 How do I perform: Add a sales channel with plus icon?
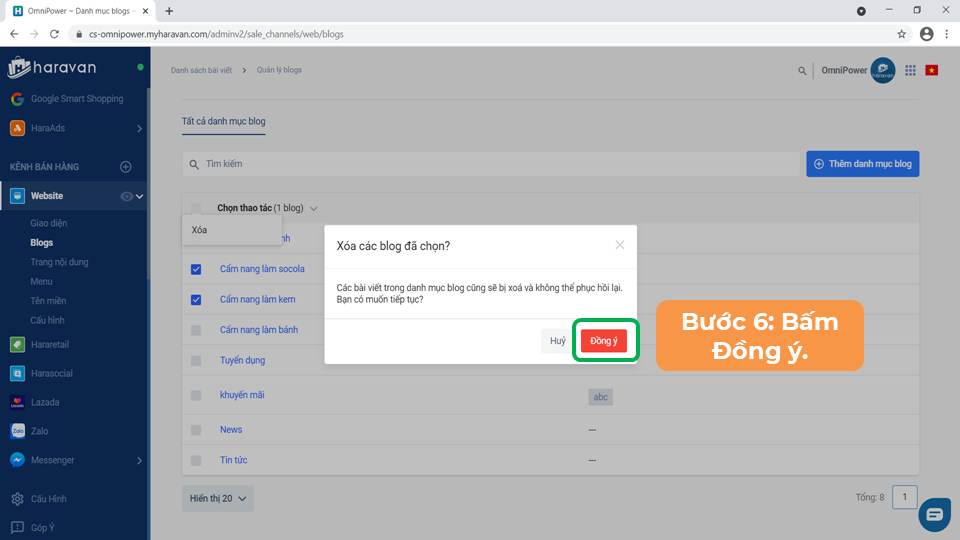(126, 167)
